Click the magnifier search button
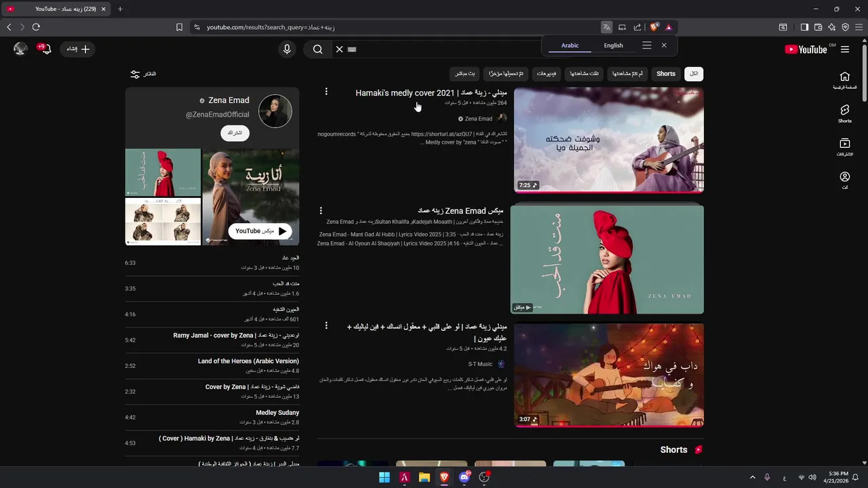The image size is (868, 488). point(317,49)
